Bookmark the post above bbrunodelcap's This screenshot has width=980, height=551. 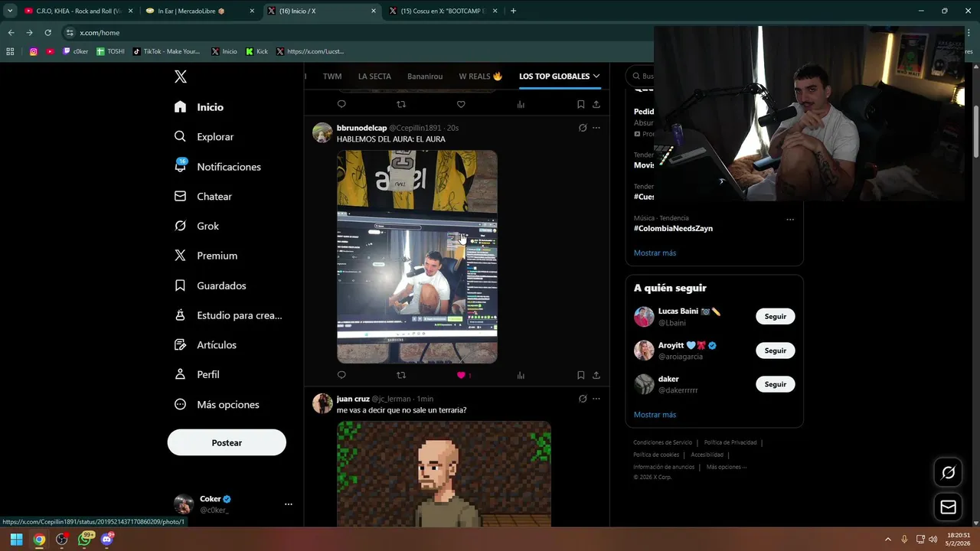[x=580, y=104]
